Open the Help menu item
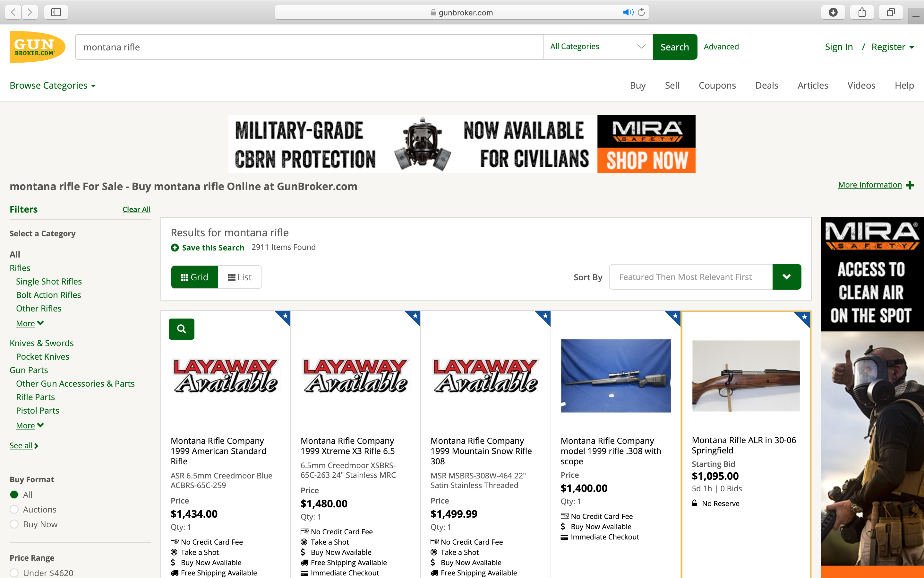The width and height of the screenshot is (924, 578). 904,85
